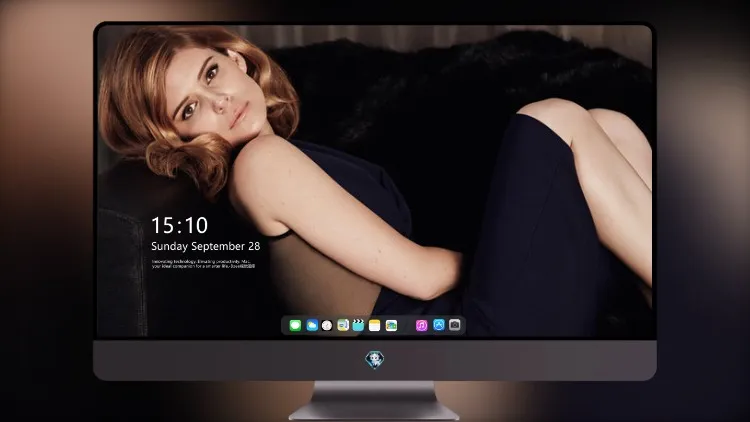Image resolution: width=750 pixels, height=422 pixels.
Task: Launch the Weather app from the dock
Action: pyautogui.click(x=312, y=325)
